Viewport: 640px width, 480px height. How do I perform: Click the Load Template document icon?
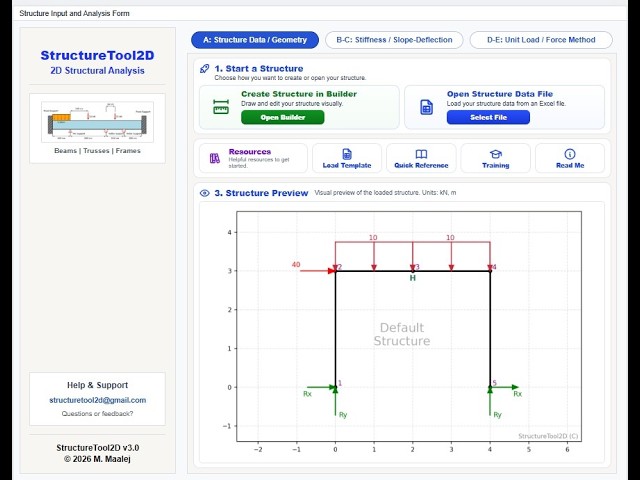click(347, 154)
